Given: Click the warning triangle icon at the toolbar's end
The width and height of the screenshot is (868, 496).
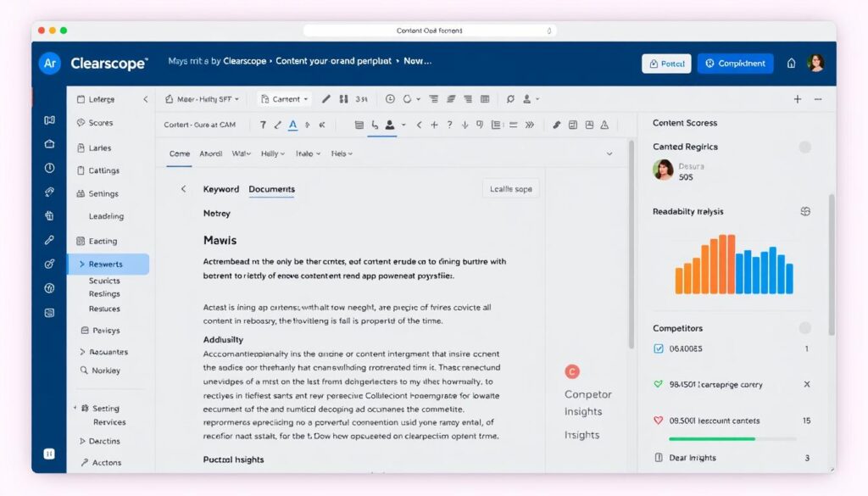Looking at the screenshot, I should [604, 125].
